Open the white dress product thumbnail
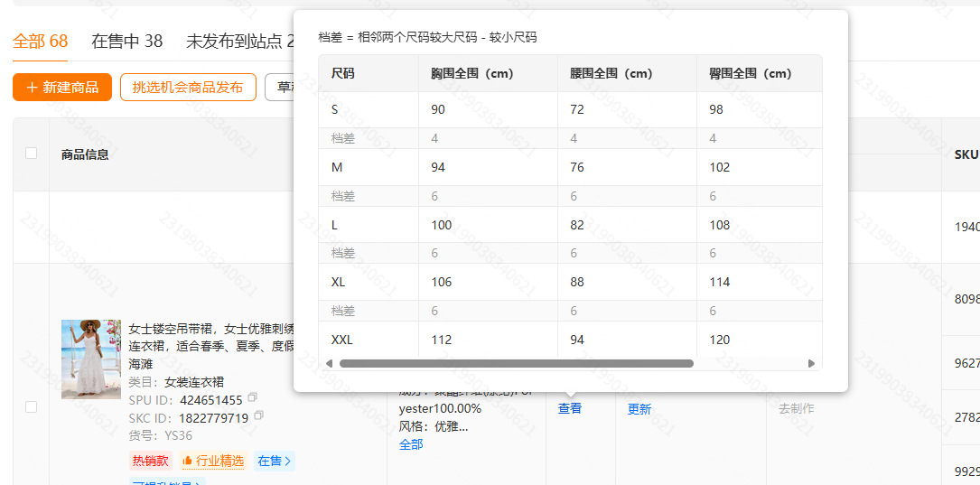This screenshot has height=485, width=980. [x=91, y=359]
